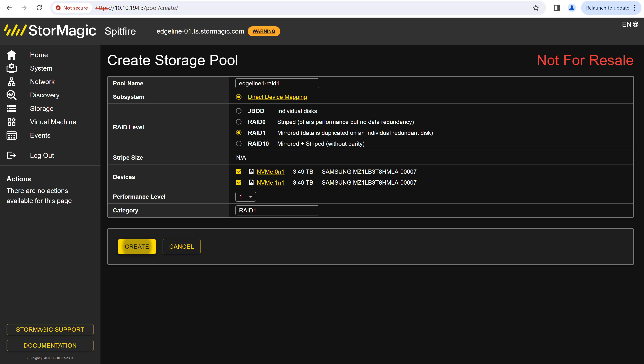Open the System menu item
The width and height of the screenshot is (644, 364).
41,68
